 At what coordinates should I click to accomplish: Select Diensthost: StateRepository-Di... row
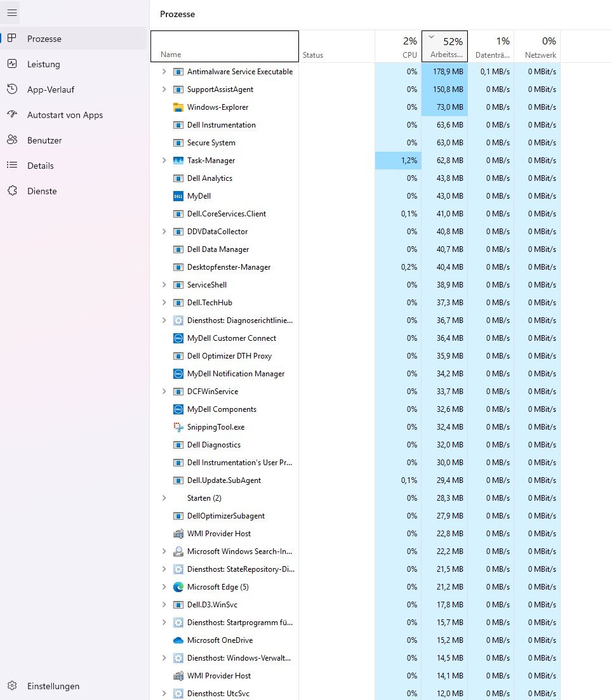356,569
